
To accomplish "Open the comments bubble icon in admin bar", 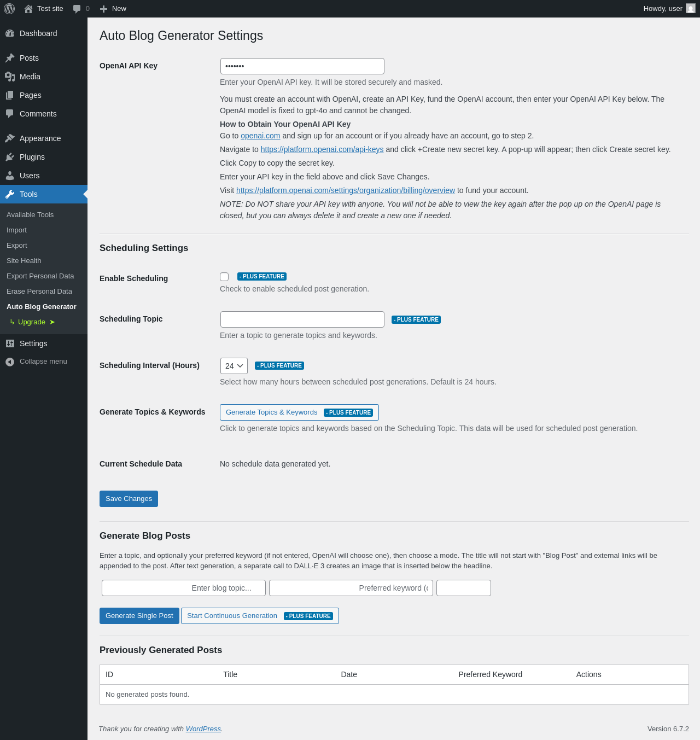I will coord(77,9).
